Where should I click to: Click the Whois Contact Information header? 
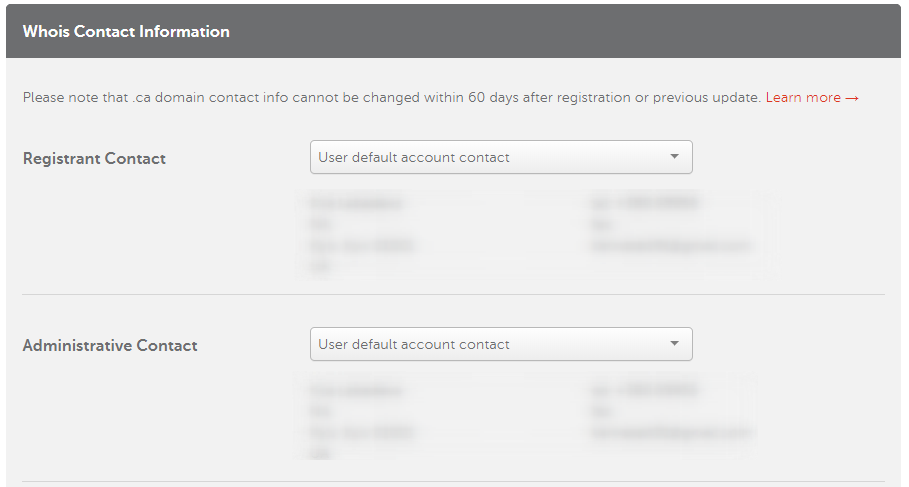point(126,31)
